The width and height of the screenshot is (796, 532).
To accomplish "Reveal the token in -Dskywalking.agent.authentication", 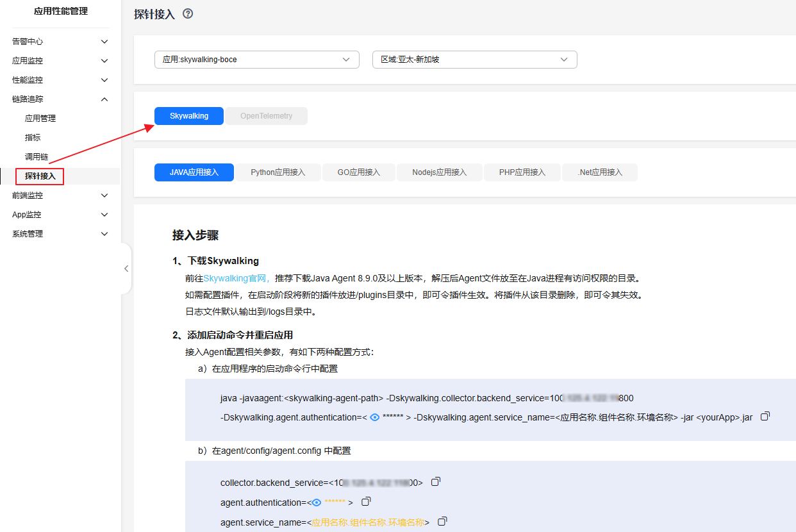I will 375,417.
